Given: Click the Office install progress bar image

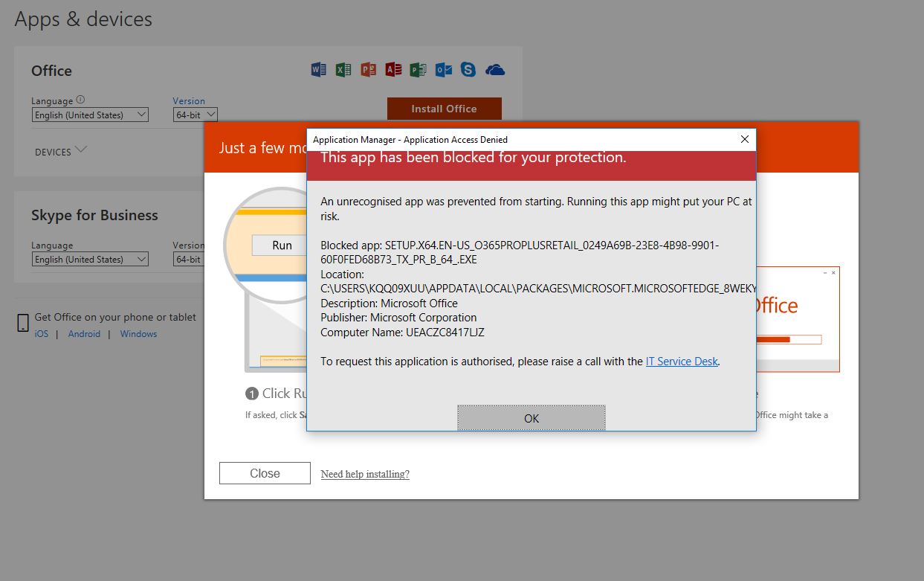Looking at the screenshot, I should coord(788,340).
